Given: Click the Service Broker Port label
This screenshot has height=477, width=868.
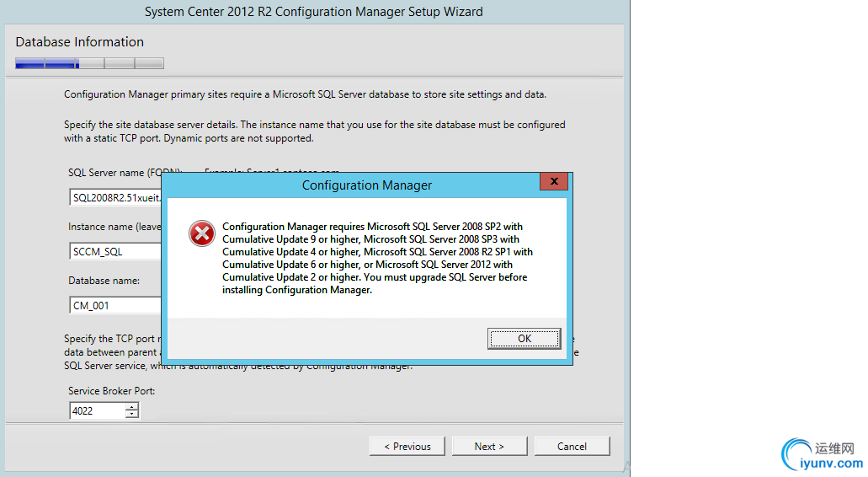Looking at the screenshot, I should 112,391.
